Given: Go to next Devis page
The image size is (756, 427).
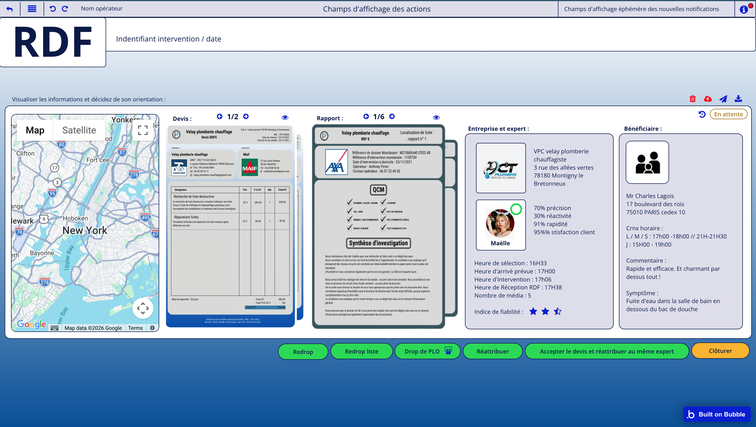Looking at the screenshot, I should 246,116.
